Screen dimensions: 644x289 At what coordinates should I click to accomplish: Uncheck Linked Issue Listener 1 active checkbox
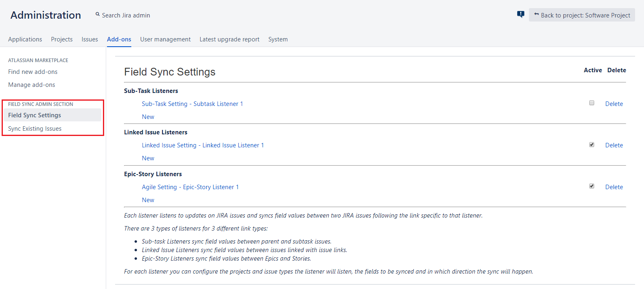point(592,145)
